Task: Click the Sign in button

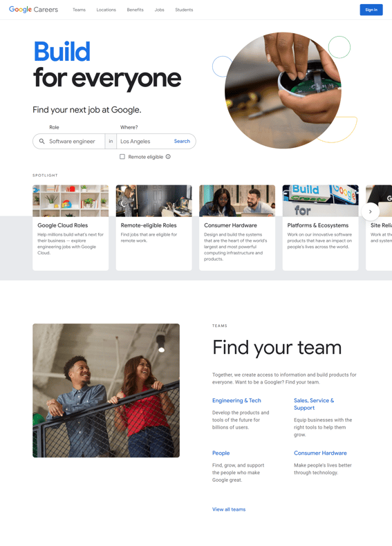Action: 371,10
